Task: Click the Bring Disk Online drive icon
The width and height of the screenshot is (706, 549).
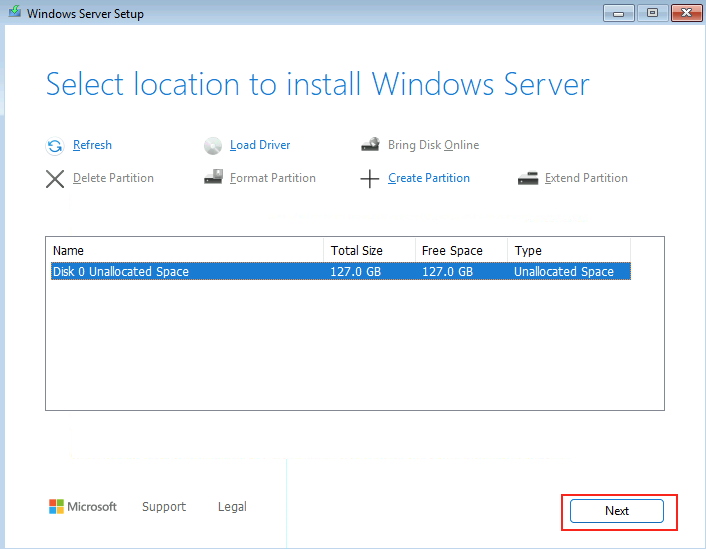Action: point(371,145)
